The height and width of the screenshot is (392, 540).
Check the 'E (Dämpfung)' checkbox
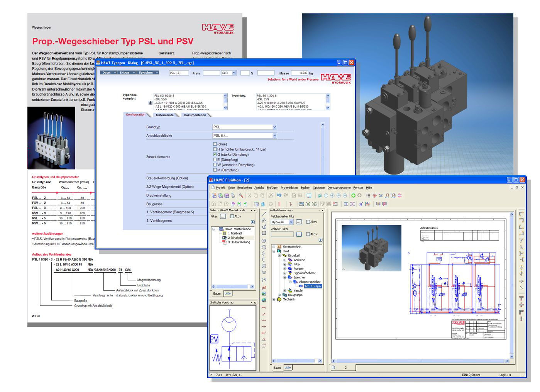coord(215,160)
